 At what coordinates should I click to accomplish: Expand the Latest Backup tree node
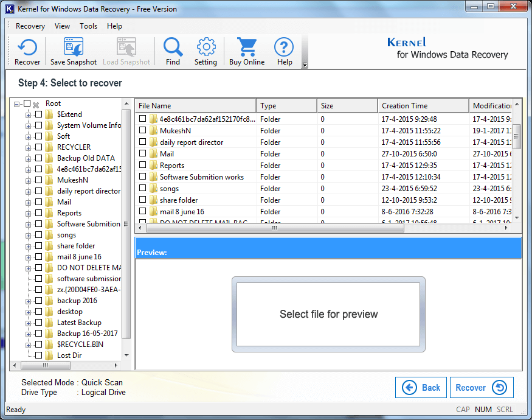[x=28, y=323]
